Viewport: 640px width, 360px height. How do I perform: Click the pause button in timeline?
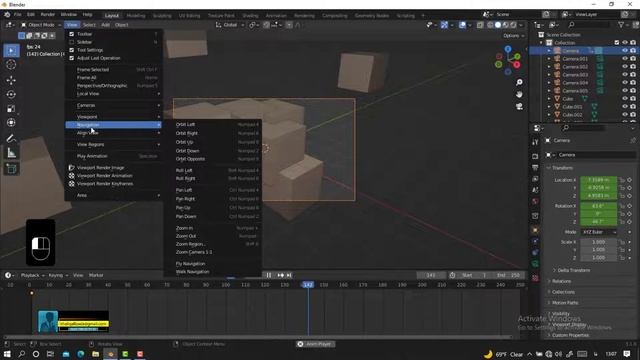point(269,276)
